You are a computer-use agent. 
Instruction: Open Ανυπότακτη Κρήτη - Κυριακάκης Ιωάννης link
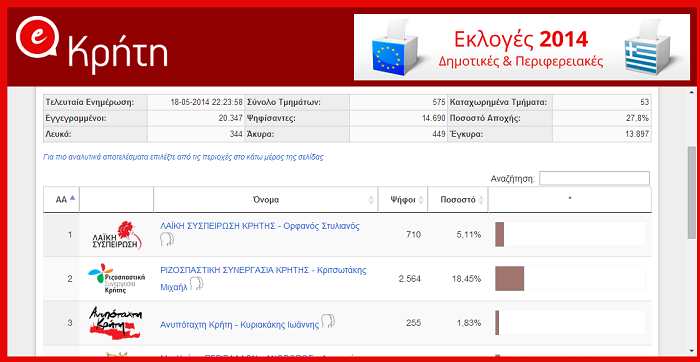pyautogui.click(x=239, y=325)
